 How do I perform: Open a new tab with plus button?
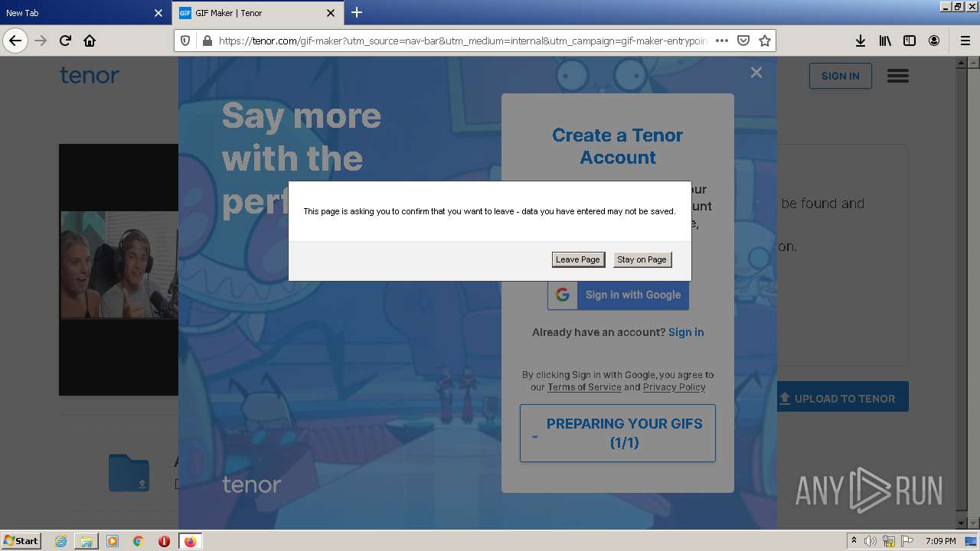click(357, 12)
